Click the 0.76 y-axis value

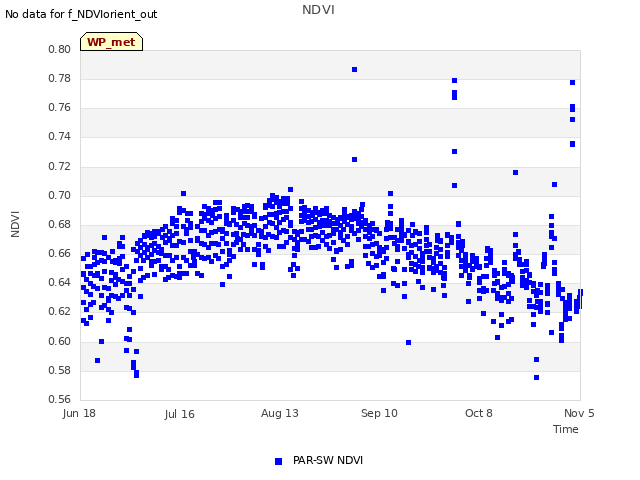60,108
